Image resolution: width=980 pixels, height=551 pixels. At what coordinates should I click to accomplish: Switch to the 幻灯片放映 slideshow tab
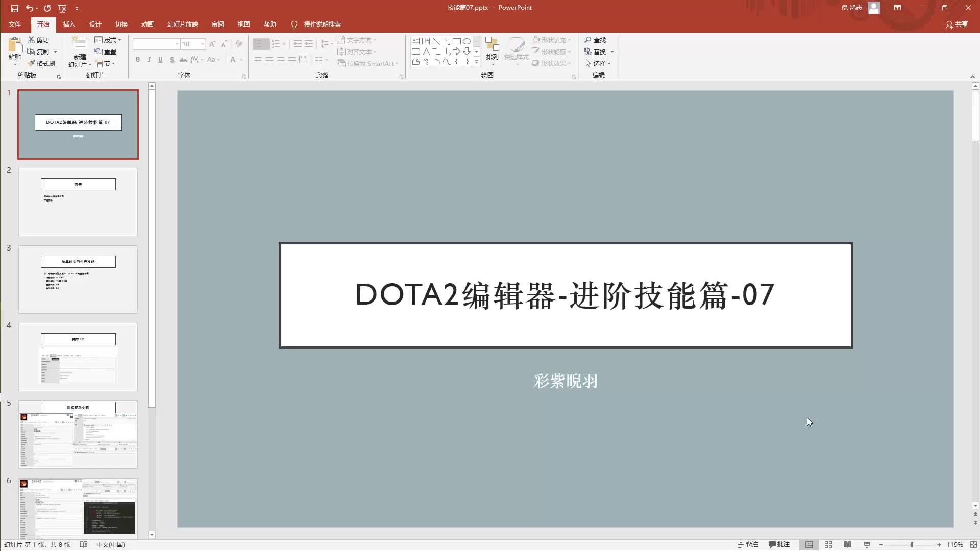click(182, 24)
